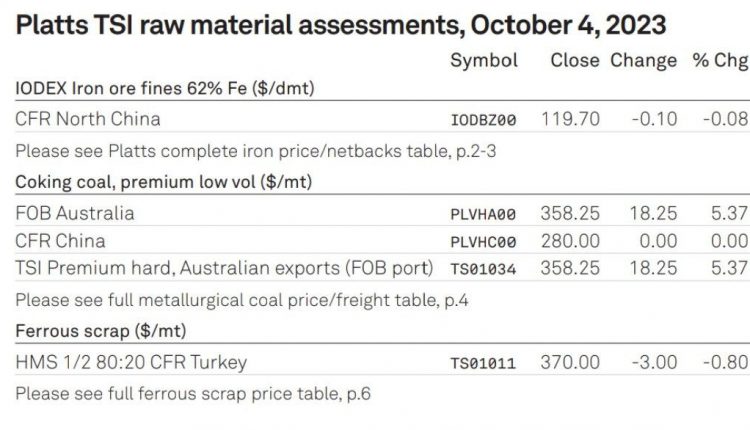Click the 119.70 close value
750x430 pixels.
coord(570,119)
